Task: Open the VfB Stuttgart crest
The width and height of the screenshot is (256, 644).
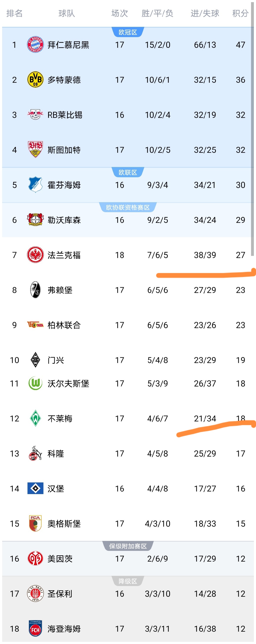Action: click(x=35, y=149)
